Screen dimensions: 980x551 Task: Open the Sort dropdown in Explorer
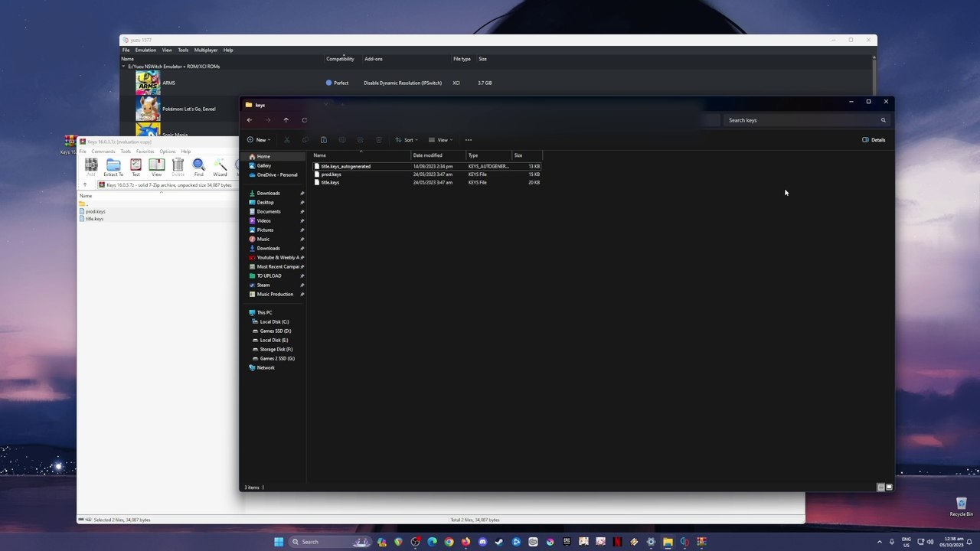click(407, 140)
